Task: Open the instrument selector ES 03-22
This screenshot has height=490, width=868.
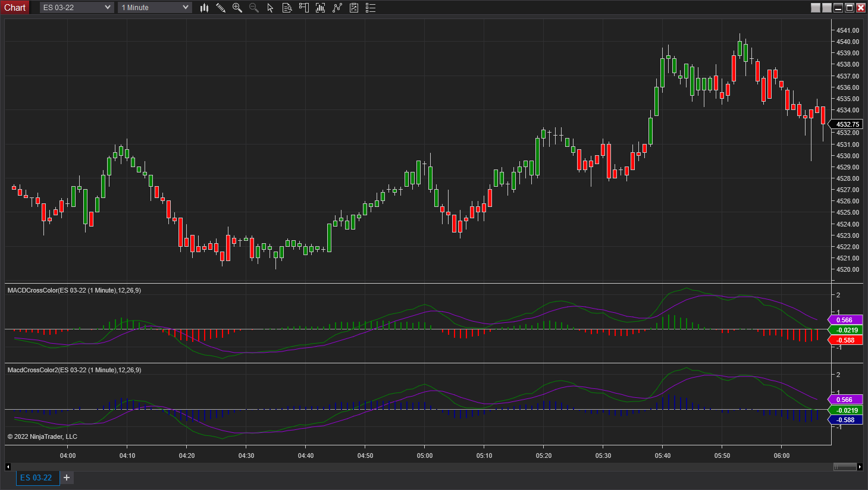Action: click(x=77, y=8)
